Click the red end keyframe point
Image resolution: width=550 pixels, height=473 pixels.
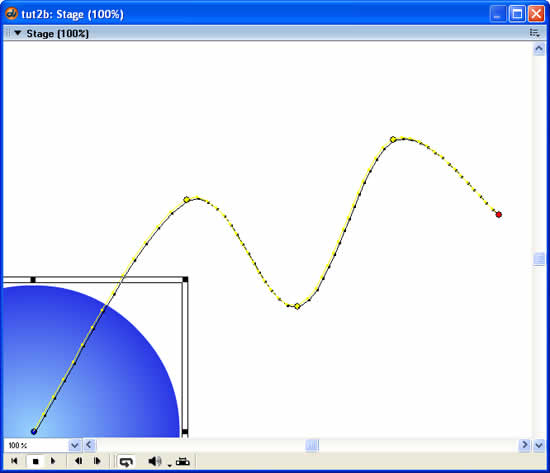[498, 214]
